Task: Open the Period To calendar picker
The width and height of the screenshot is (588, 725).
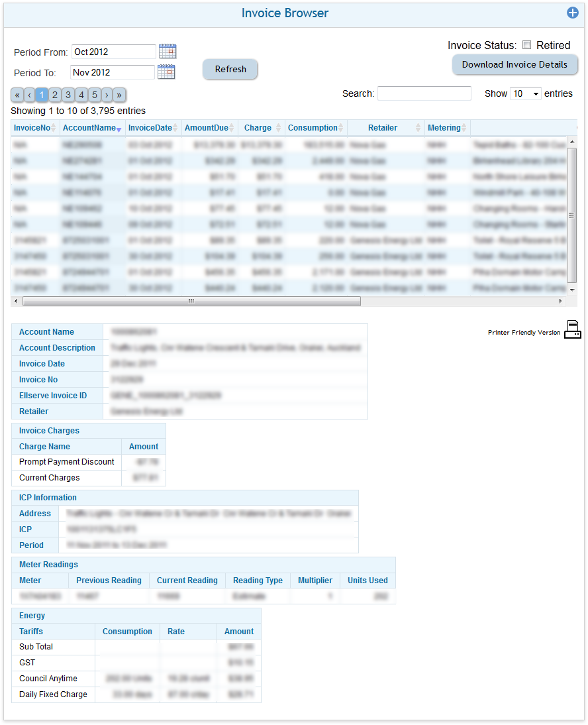Action: pos(166,72)
